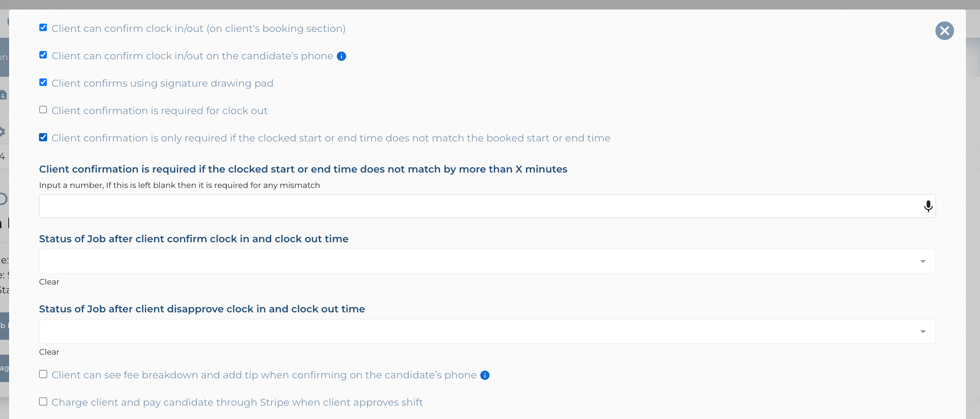Click Clear under the client disapprove status dropdown
Screen dimensions: 980x419
49,352
